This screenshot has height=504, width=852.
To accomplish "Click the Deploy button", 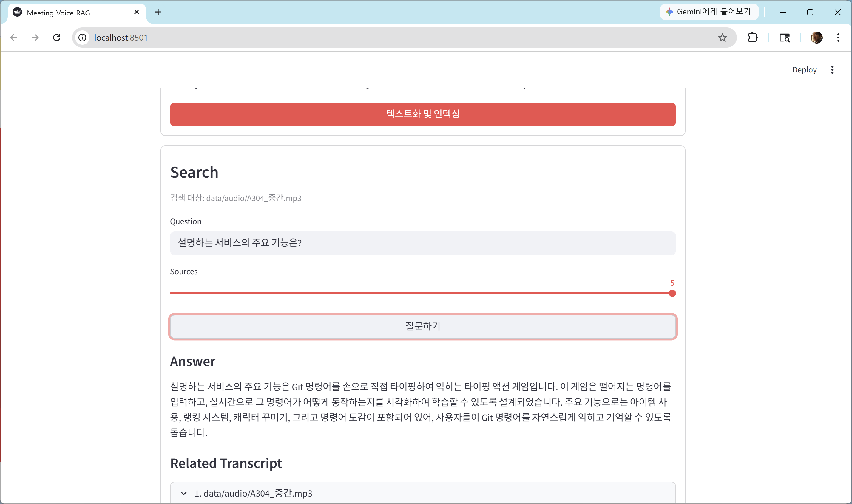I will (x=804, y=70).
